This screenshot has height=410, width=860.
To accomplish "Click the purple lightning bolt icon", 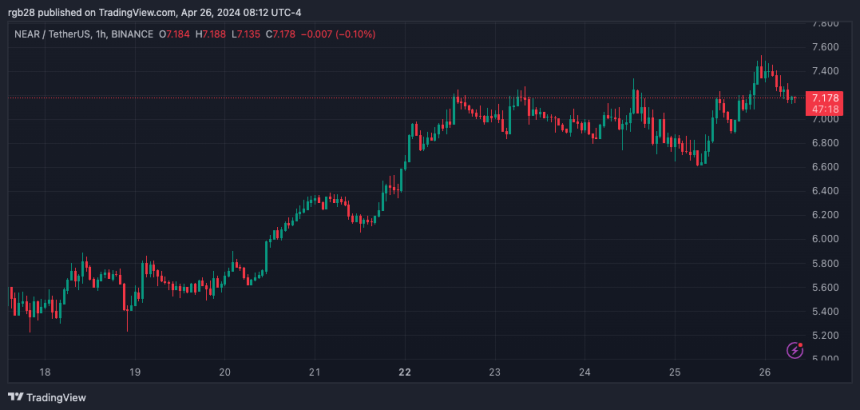I will 795,350.
